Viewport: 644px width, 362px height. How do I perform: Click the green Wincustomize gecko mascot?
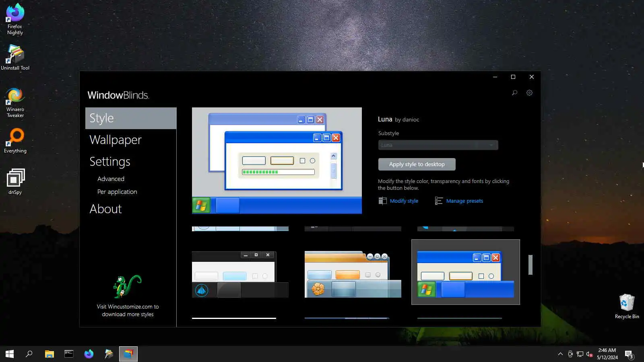(127, 286)
